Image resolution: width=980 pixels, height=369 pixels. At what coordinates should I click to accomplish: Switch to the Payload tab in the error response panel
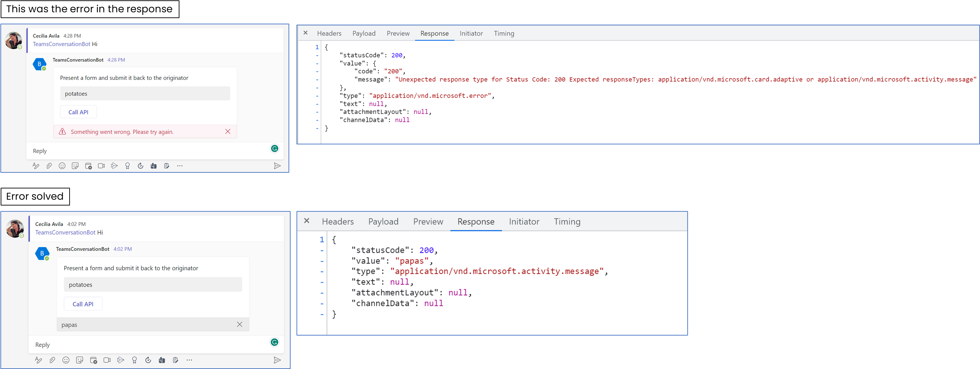tap(364, 33)
